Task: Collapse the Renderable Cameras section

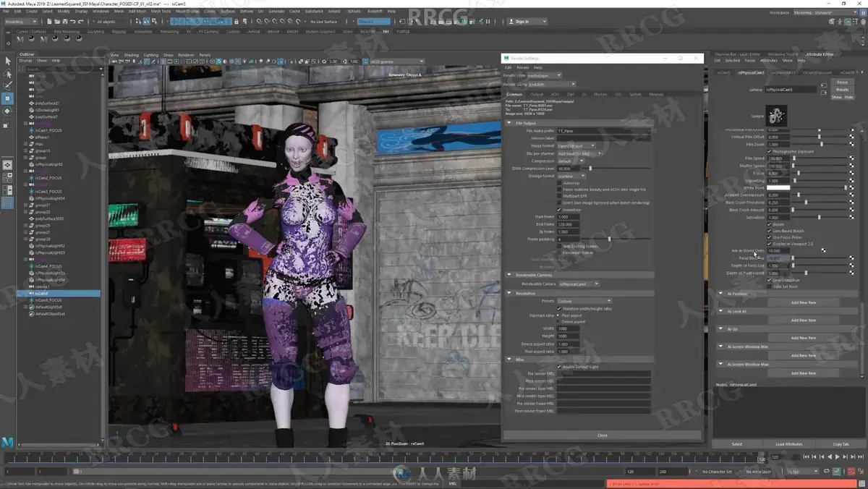Action: [x=509, y=275]
